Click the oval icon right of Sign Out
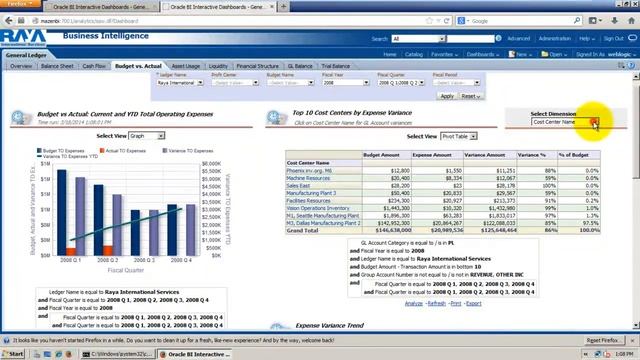The width and height of the screenshot is (640, 360). [632, 38]
